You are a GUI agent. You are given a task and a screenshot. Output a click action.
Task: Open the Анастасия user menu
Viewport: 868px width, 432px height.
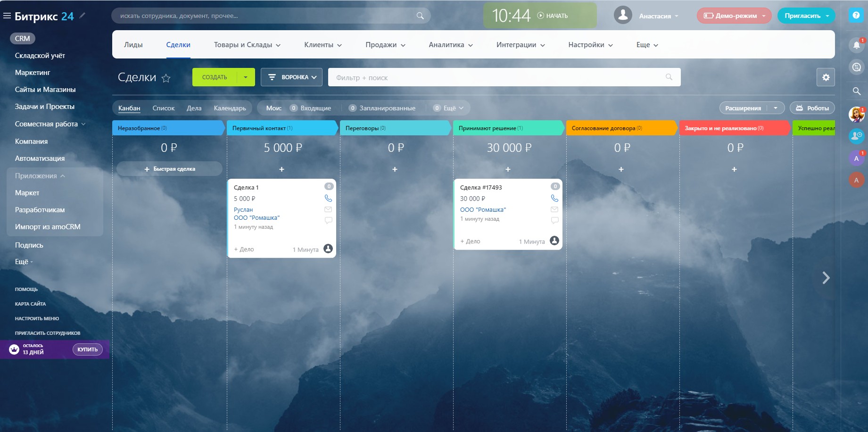point(658,16)
